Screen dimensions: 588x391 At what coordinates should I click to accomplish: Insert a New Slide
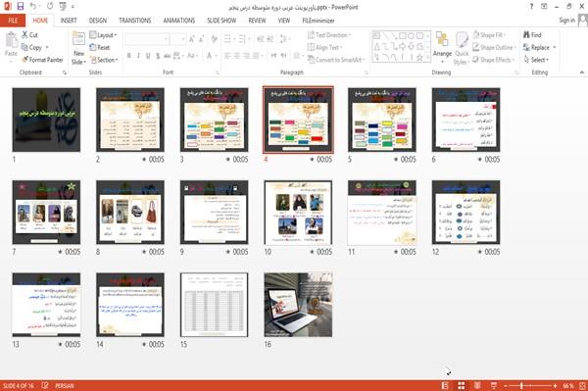coord(78,48)
